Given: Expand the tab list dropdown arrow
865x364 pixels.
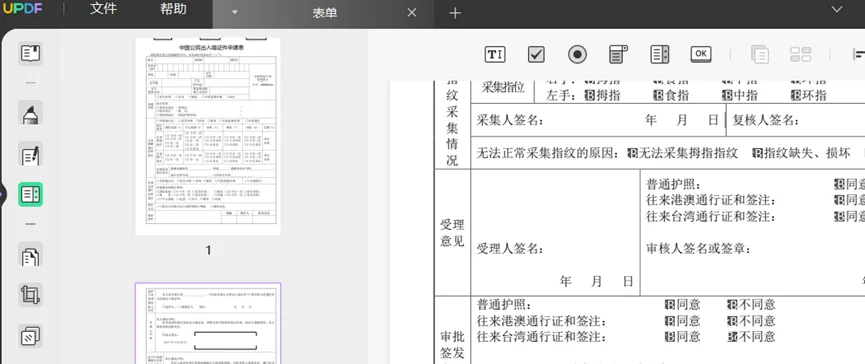Looking at the screenshot, I should (x=234, y=13).
